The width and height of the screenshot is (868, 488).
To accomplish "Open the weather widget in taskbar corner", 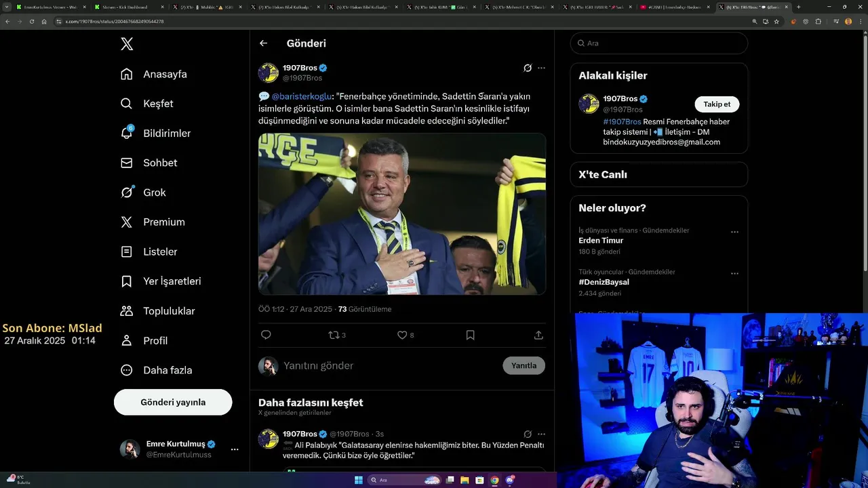I will 17,480.
